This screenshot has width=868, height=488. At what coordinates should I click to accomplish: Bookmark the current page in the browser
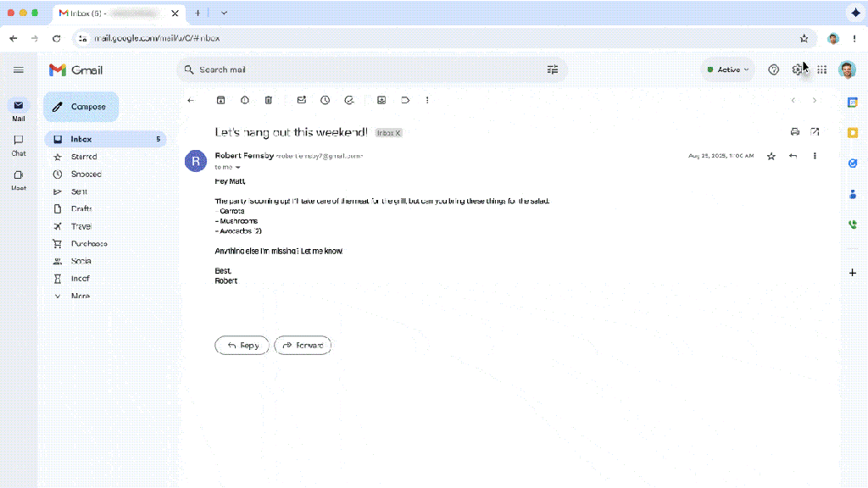click(x=803, y=38)
